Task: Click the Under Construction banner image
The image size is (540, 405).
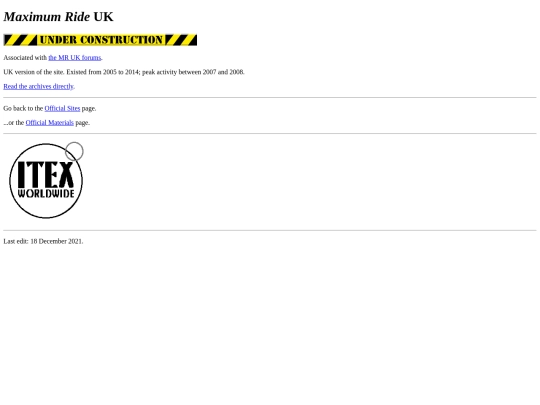Action: [x=100, y=40]
